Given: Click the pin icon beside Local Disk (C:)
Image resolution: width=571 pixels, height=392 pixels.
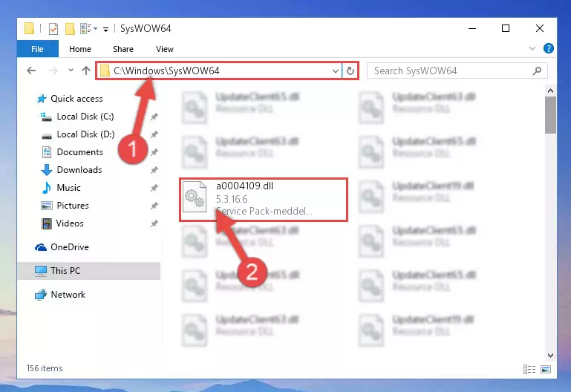Looking at the screenshot, I should coord(154,117).
